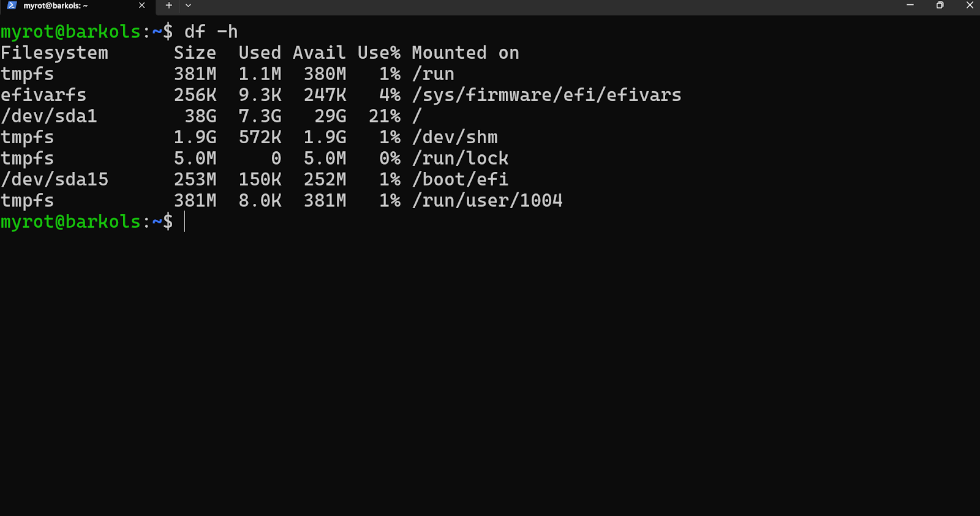Click the /sys/firmware/efi/efivars mount path

(x=546, y=95)
